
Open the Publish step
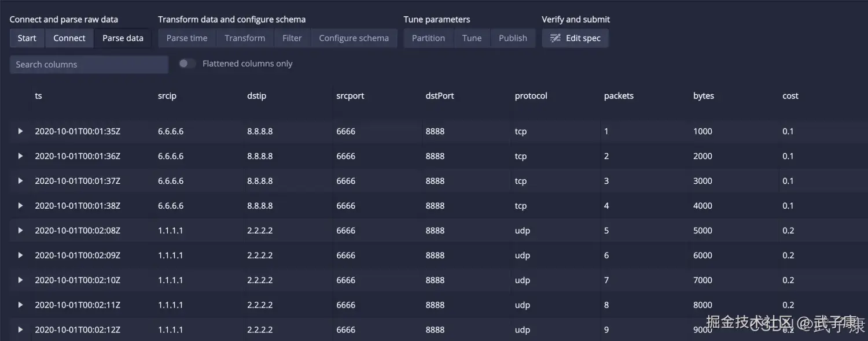coord(513,38)
